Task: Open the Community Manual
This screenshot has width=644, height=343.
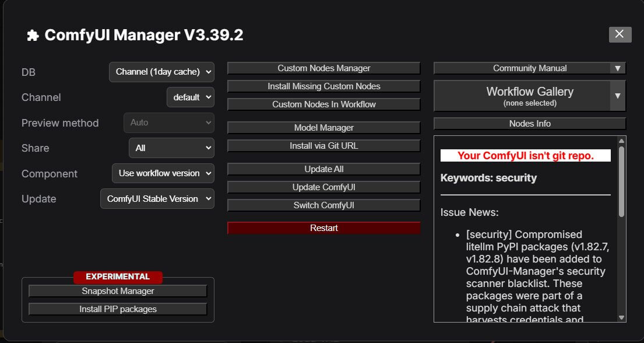Action: 522,68
